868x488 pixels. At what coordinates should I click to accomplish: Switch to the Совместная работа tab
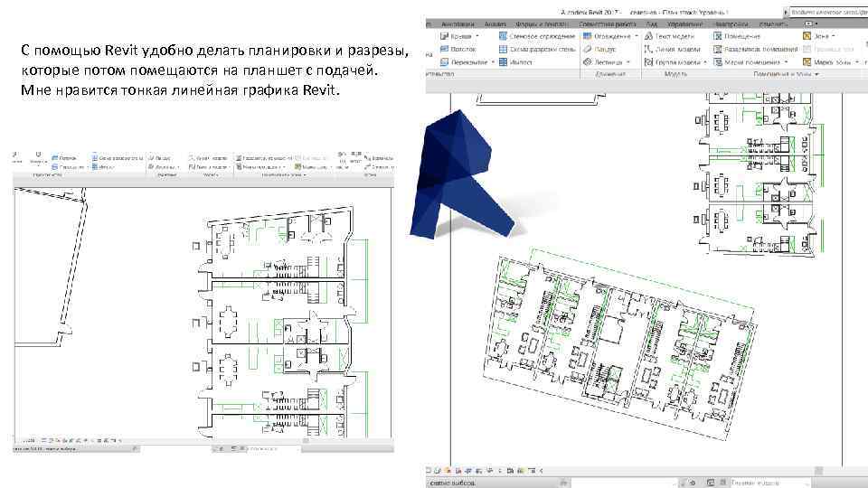(x=608, y=24)
